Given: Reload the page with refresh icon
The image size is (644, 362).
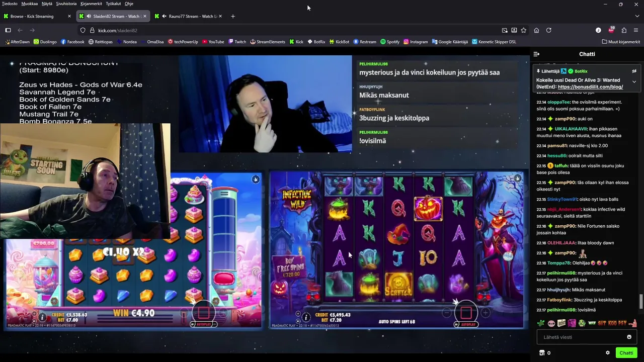Looking at the screenshot, I should point(549,30).
